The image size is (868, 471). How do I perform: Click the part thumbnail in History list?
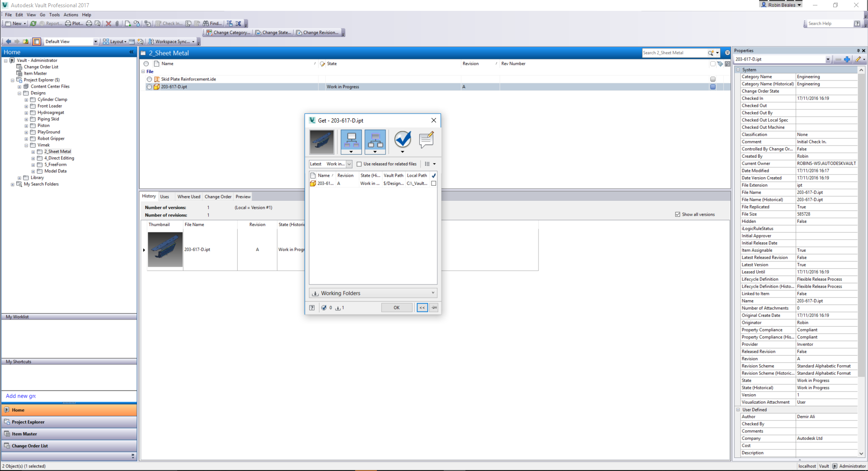click(165, 250)
